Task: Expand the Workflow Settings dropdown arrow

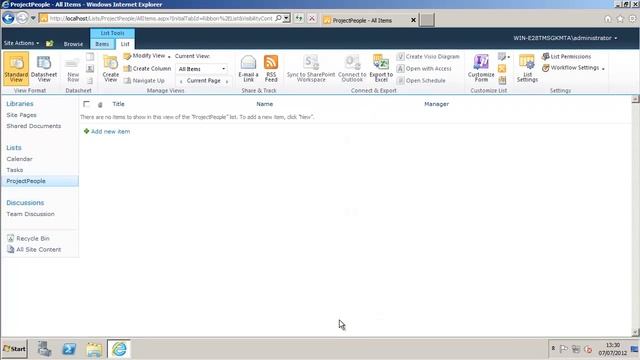Action: (x=603, y=69)
